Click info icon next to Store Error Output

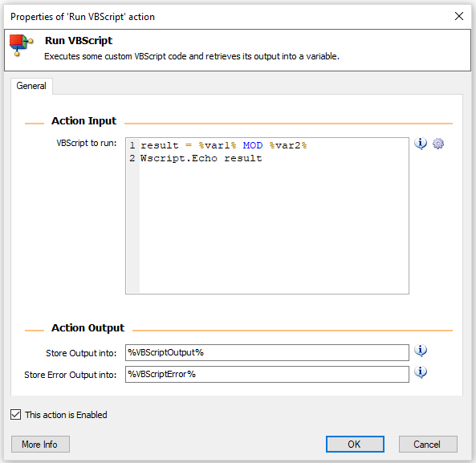421,372
